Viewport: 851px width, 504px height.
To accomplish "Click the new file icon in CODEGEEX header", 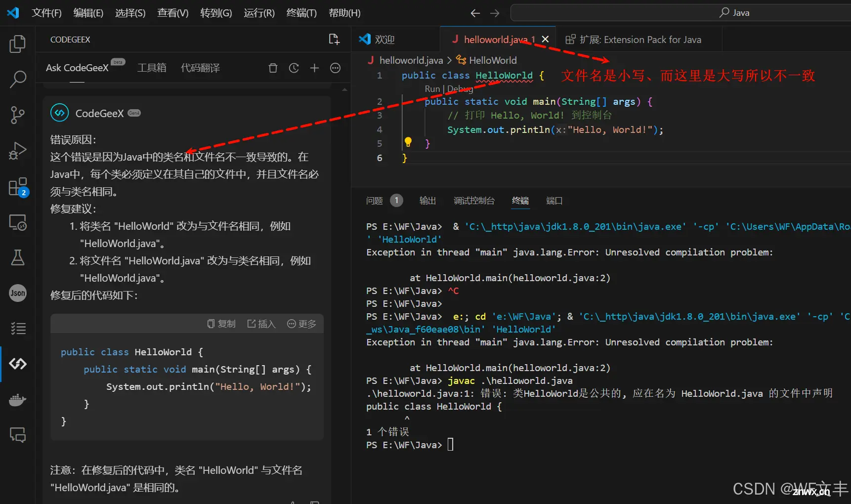I will [x=334, y=40].
